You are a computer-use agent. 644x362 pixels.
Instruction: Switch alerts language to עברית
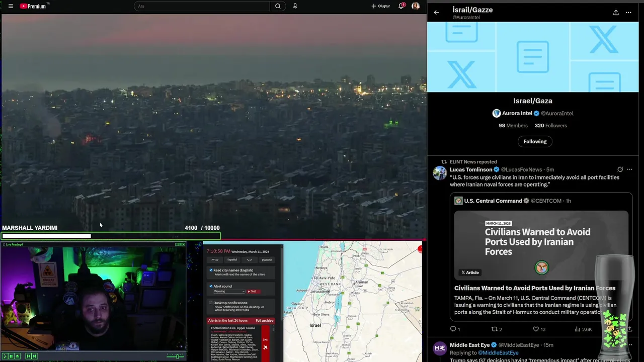[215, 260]
